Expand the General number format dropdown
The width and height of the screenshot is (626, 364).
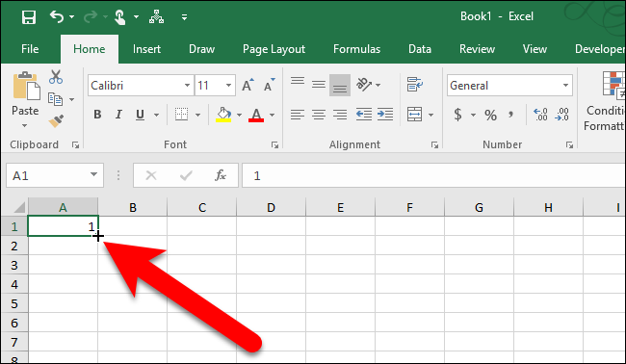(565, 86)
